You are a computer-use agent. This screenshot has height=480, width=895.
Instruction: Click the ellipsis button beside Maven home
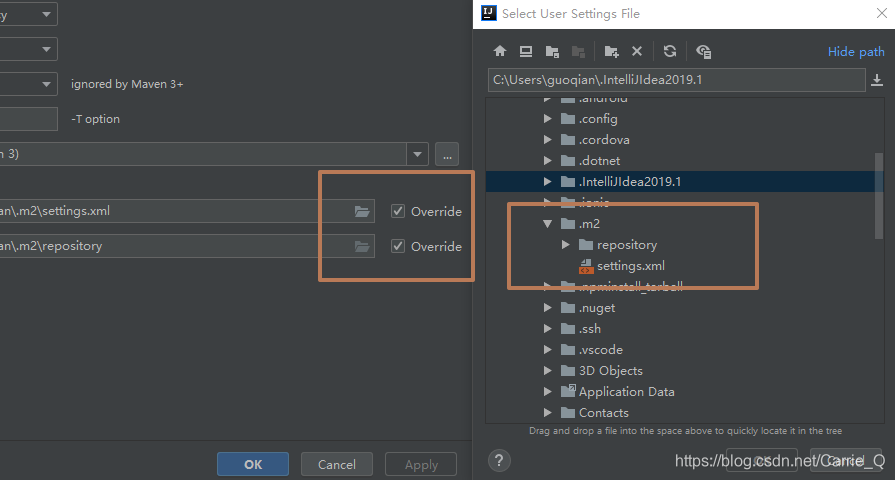447,155
